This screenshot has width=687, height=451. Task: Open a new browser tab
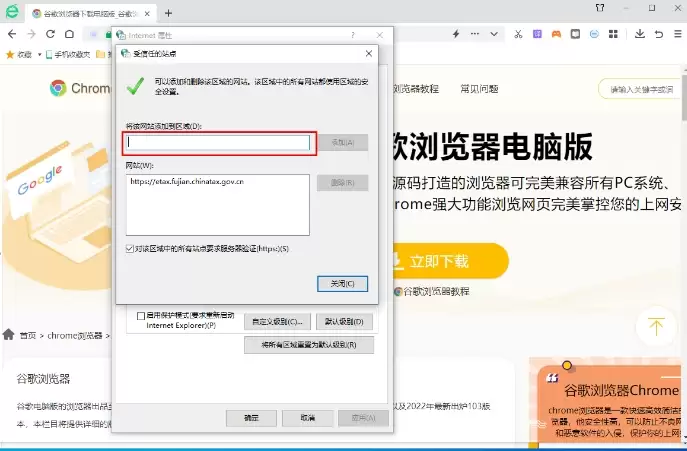(x=168, y=13)
